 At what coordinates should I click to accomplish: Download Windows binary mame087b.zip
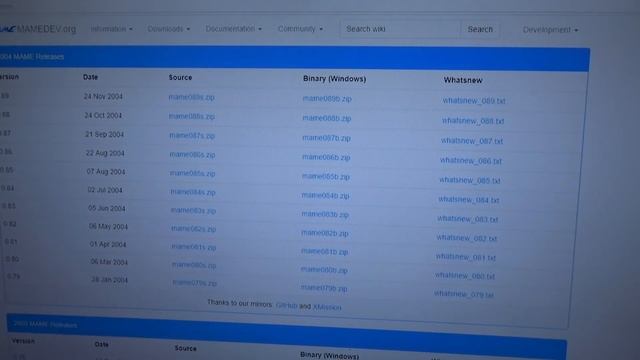326,138
